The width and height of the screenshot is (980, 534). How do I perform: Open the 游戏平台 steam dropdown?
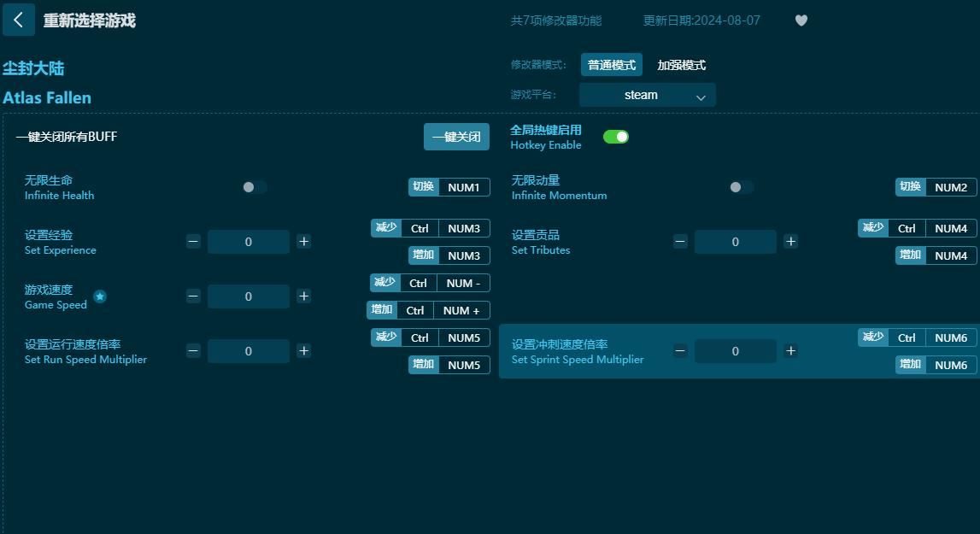point(647,95)
